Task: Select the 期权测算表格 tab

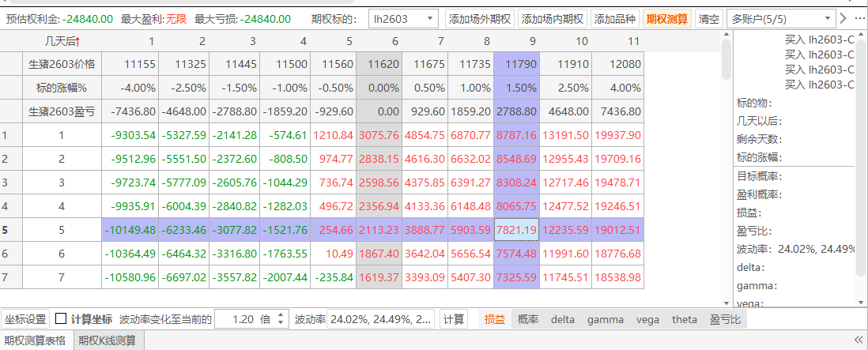Action: [x=35, y=341]
